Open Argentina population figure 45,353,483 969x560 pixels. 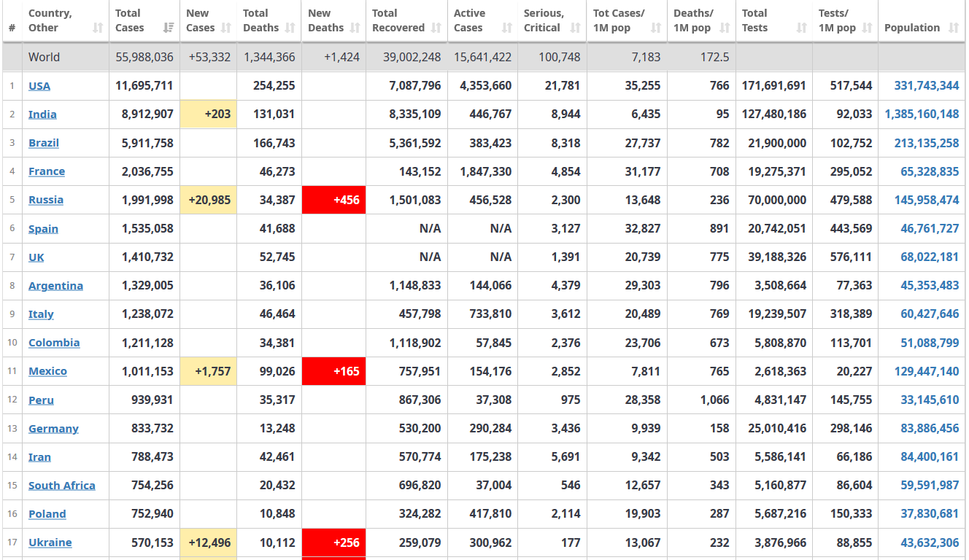click(x=930, y=286)
